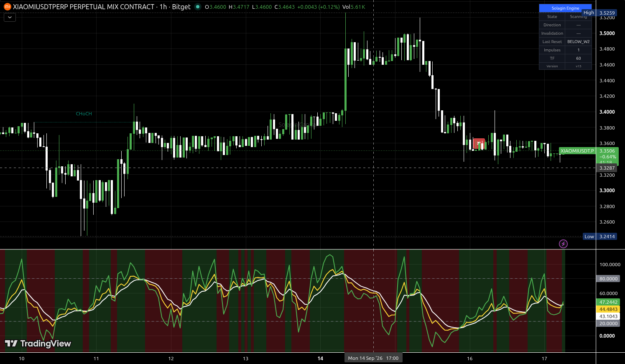
Task: Click the Version row label
Action: point(552,66)
